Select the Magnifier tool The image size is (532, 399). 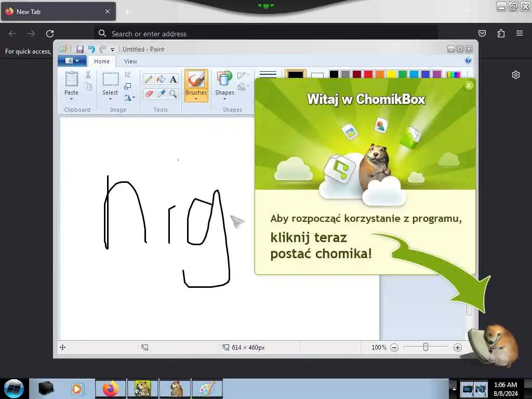coord(174,94)
